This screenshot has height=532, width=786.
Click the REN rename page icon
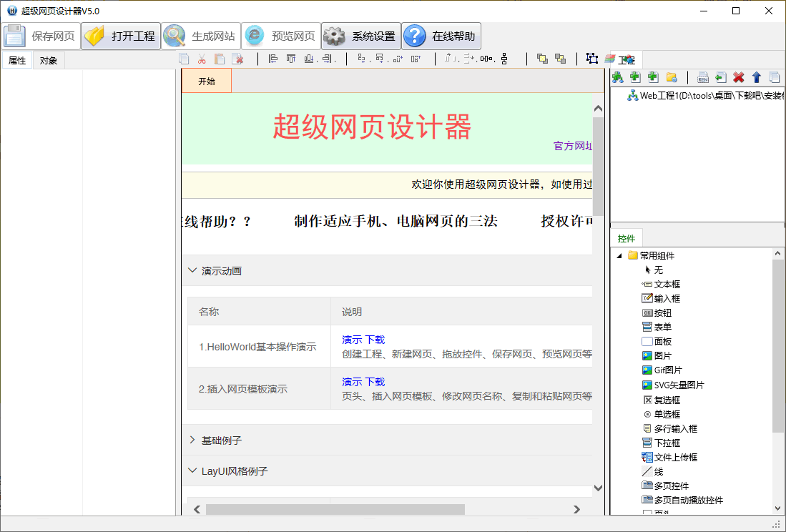[703, 77]
